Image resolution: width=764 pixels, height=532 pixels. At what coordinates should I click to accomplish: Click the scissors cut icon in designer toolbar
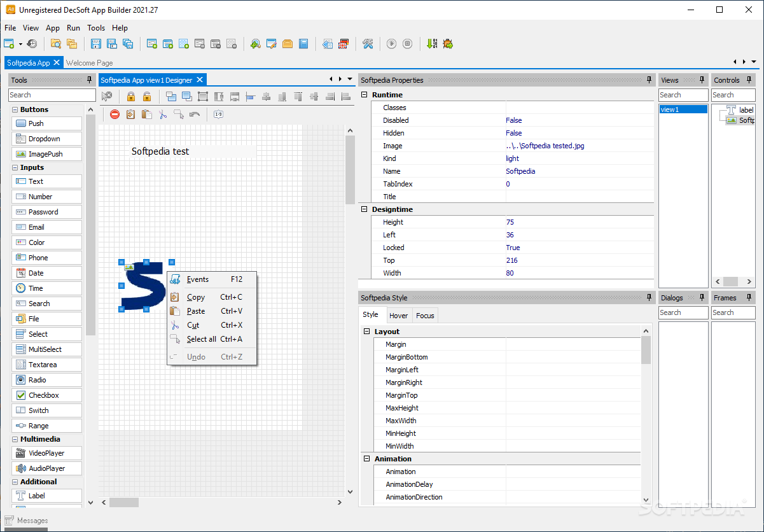click(163, 115)
